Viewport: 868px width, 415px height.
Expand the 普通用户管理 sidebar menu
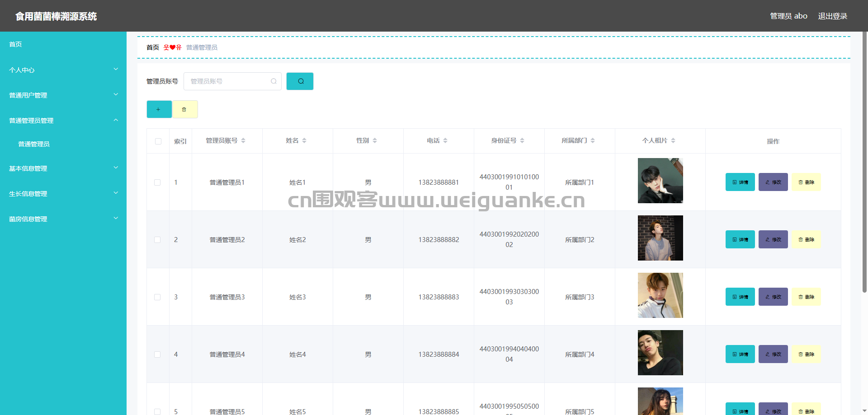[63, 95]
